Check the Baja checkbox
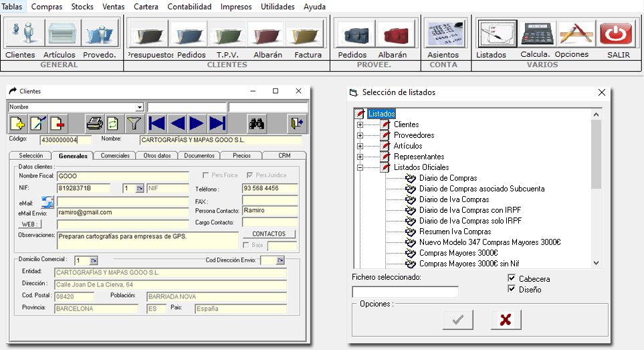 click(x=247, y=246)
